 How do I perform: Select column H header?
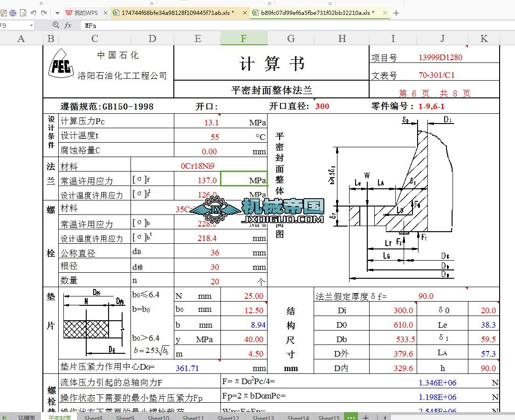point(342,38)
